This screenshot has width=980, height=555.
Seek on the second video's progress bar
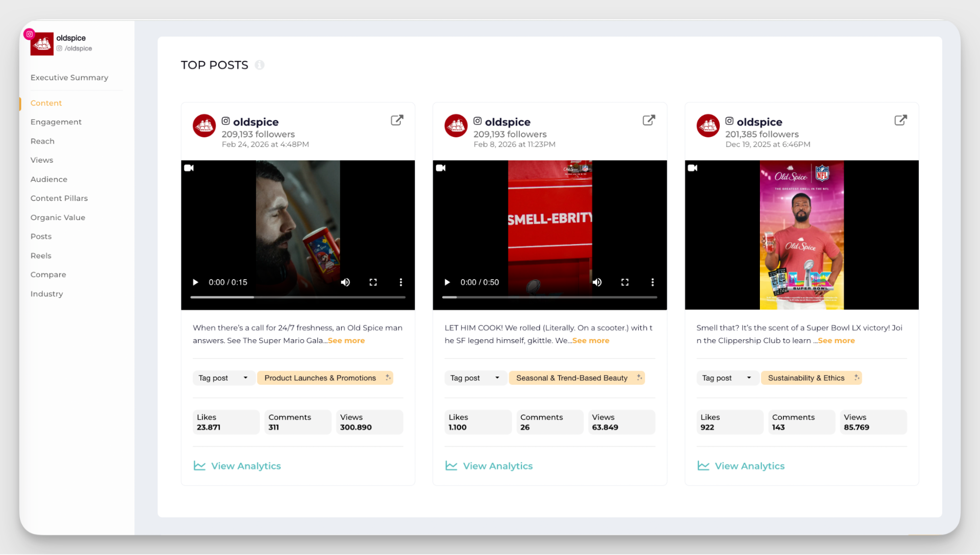(x=549, y=297)
